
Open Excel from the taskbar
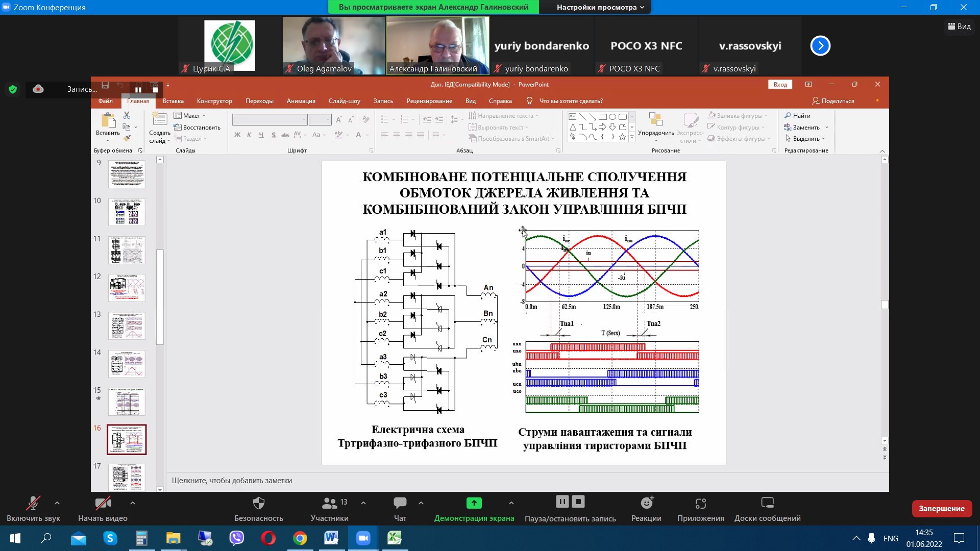coord(395,538)
